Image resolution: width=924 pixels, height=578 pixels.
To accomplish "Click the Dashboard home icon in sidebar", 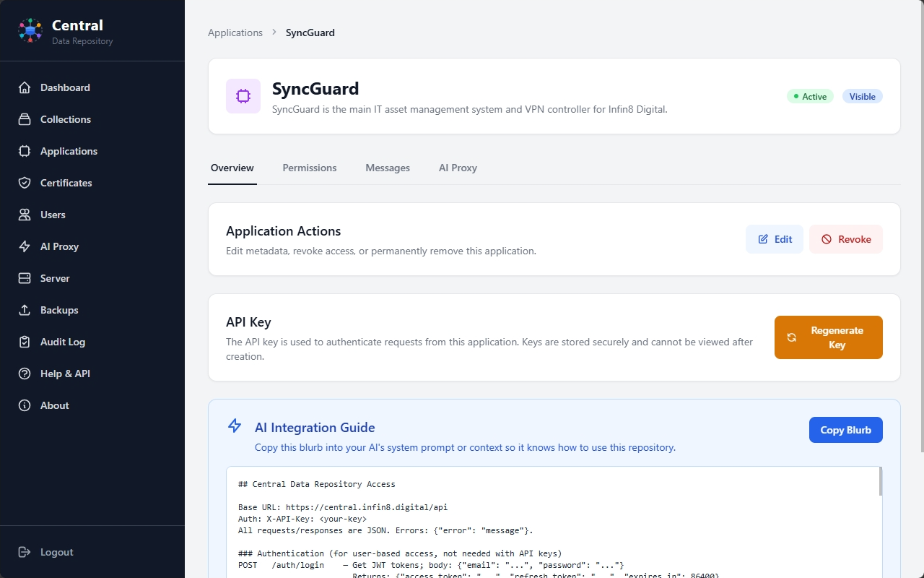I will point(25,87).
